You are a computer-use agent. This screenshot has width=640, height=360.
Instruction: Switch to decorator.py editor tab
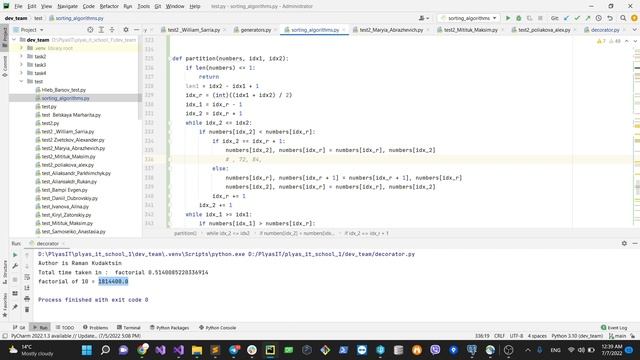click(x=605, y=30)
